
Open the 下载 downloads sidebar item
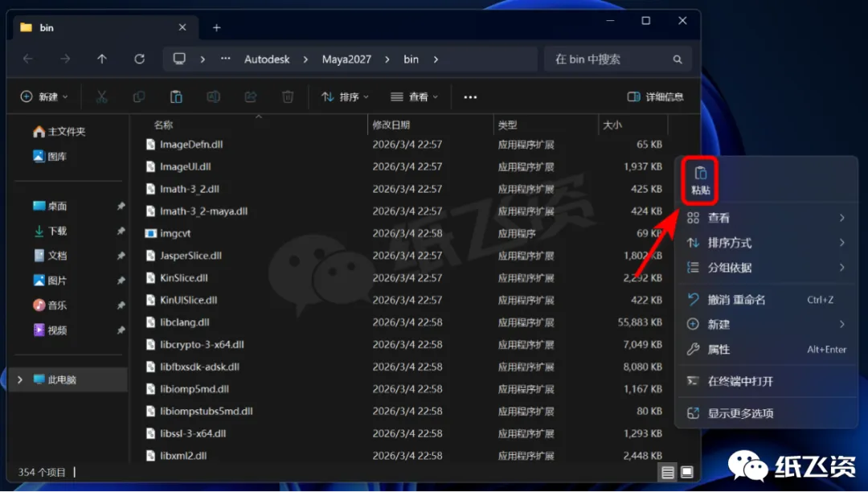(x=50, y=231)
